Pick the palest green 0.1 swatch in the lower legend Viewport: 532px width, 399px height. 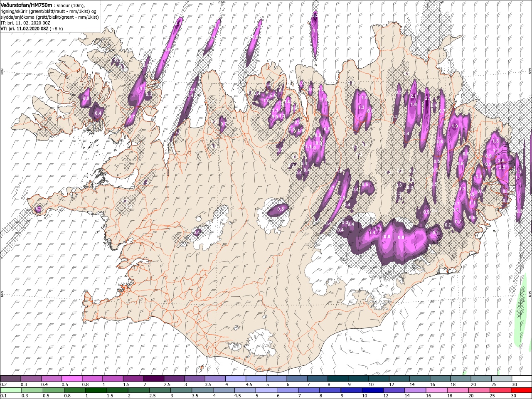coord(11,390)
